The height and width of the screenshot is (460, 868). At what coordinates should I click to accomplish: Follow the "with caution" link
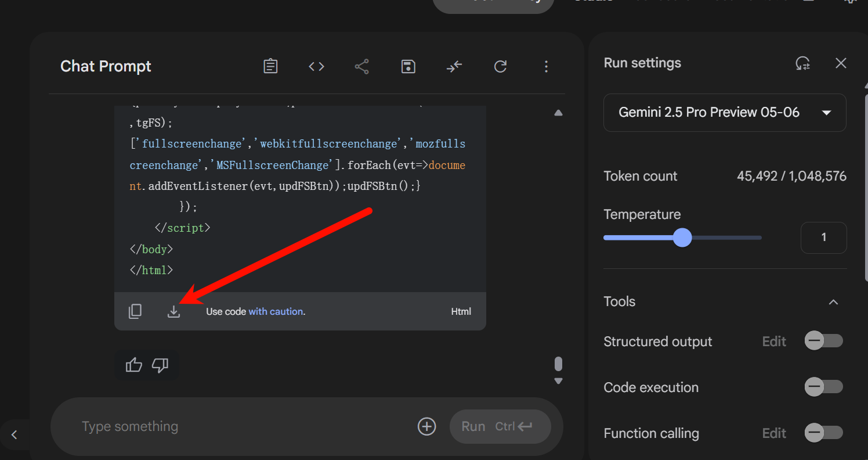(276, 311)
